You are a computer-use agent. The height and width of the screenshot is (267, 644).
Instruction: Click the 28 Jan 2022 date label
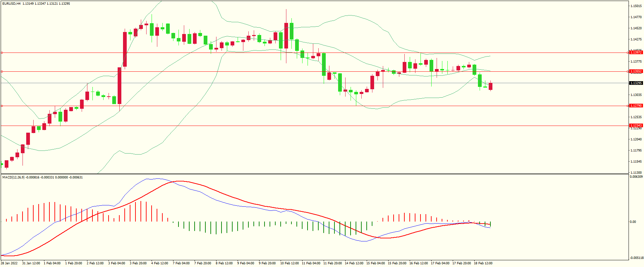(x=9, y=263)
